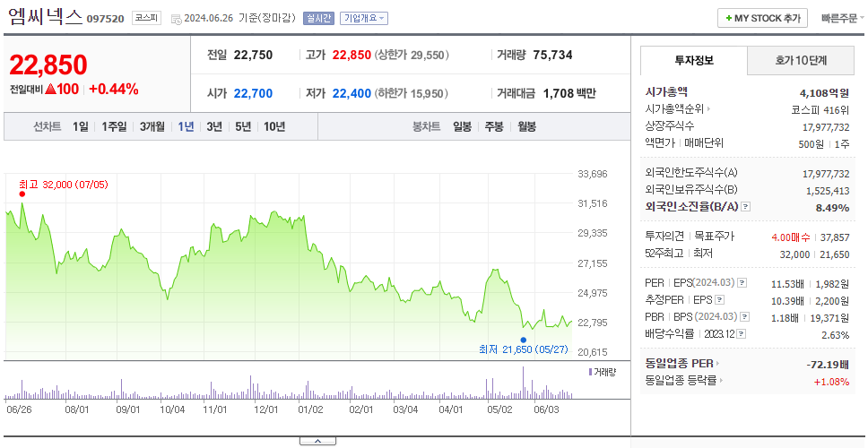Click the red 4.00매수 investment opinion
Viewport: 868px width, 448px height.
pos(791,237)
